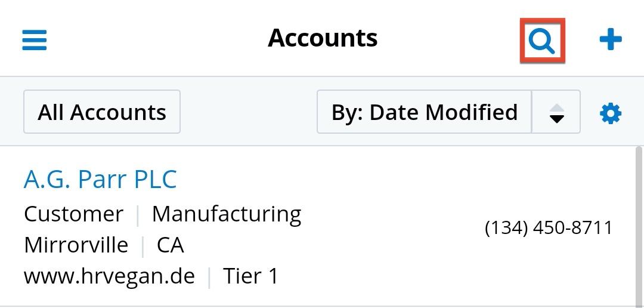Click the www.hrvegan.de website text
Image resolution: width=644 pixels, height=308 pixels.
coord(109,276)
